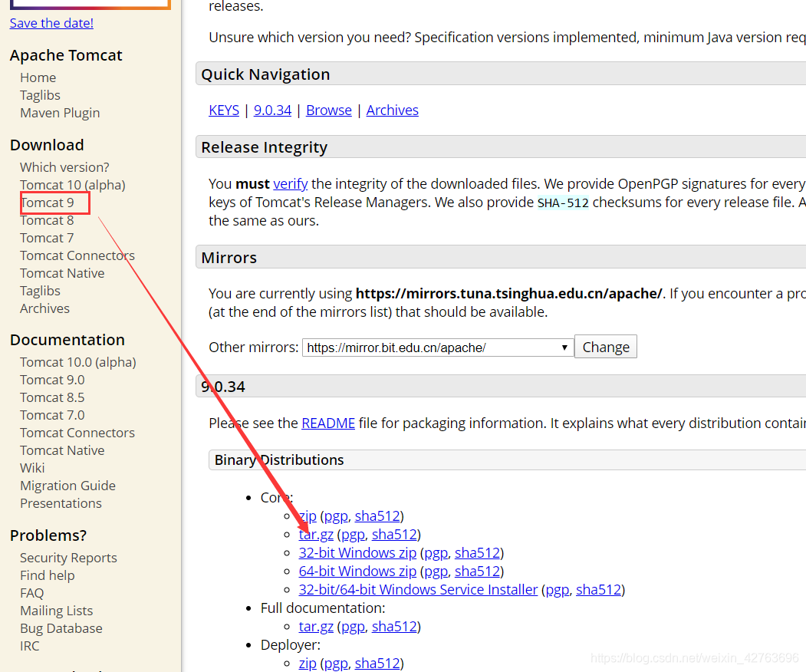Open Tomcat Native under Download
This screenshot has width=806, height=672.
62,273
